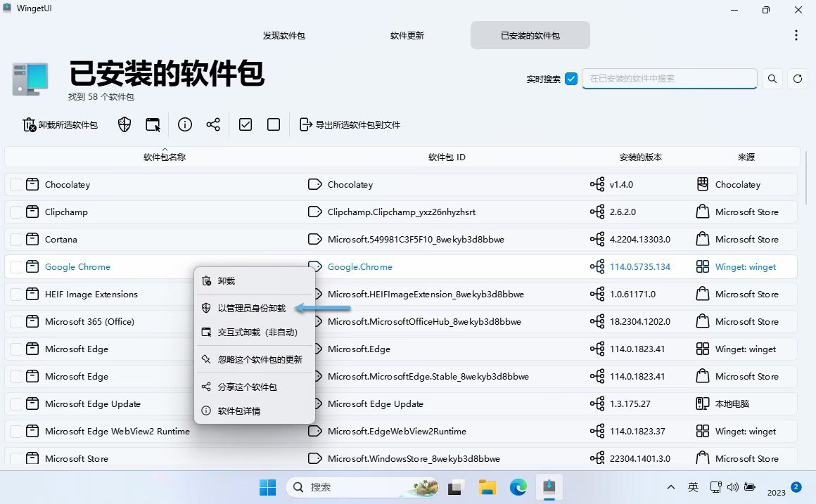
Task: Click the volume icon in system tray
Action: (733, 487)
